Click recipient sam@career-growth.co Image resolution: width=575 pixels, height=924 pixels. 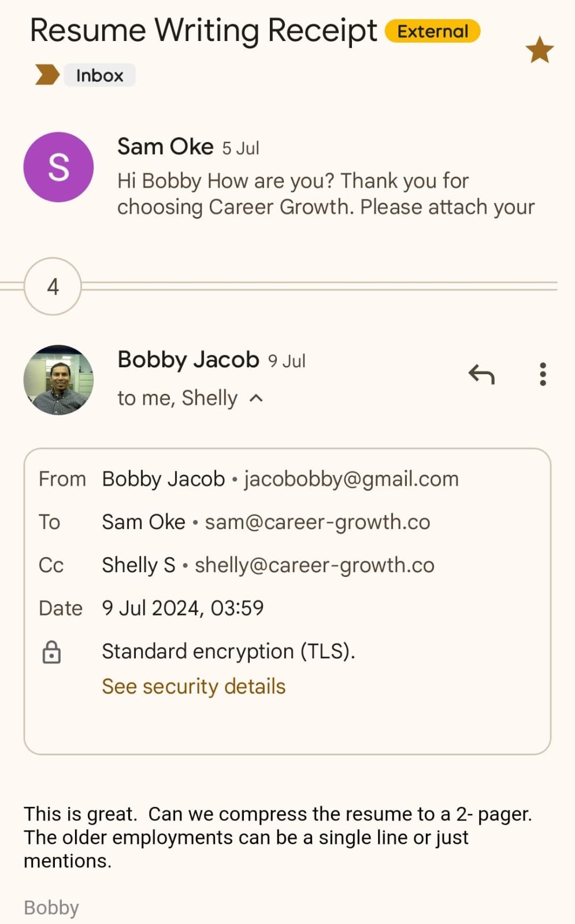click(x=317, y=522)
